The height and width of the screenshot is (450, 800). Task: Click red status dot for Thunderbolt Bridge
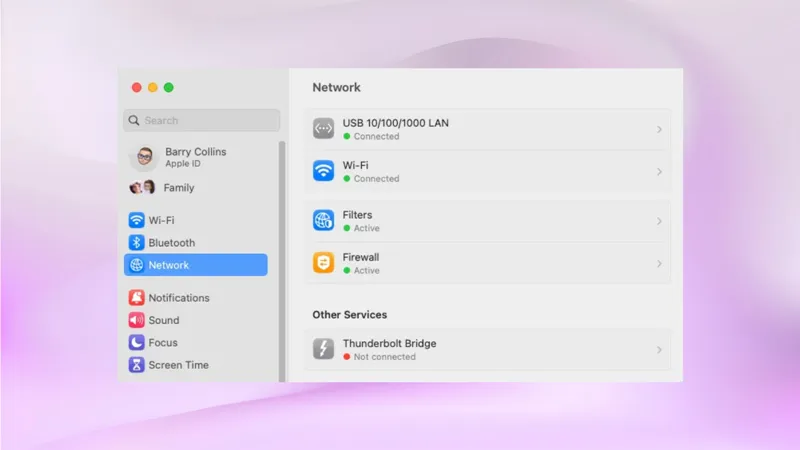point(347,357)
